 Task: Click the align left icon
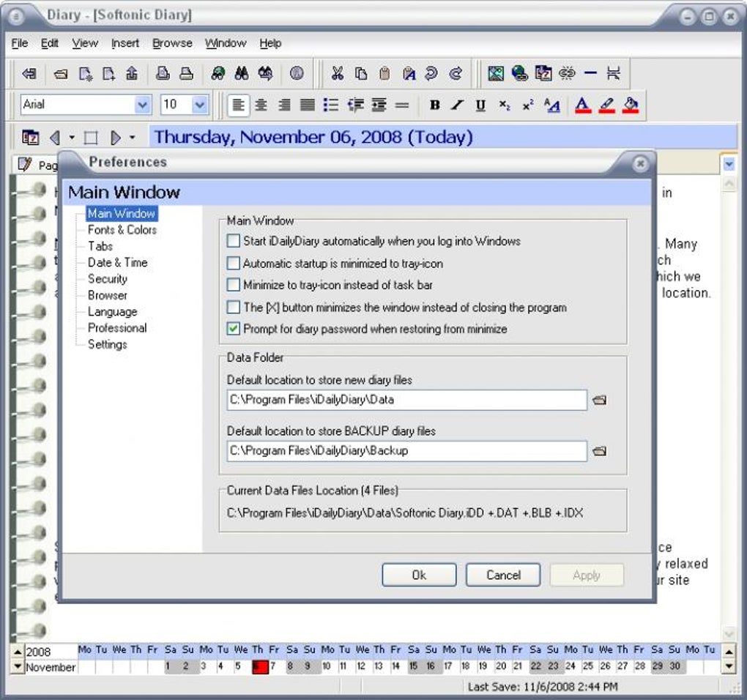pos(238,105)
